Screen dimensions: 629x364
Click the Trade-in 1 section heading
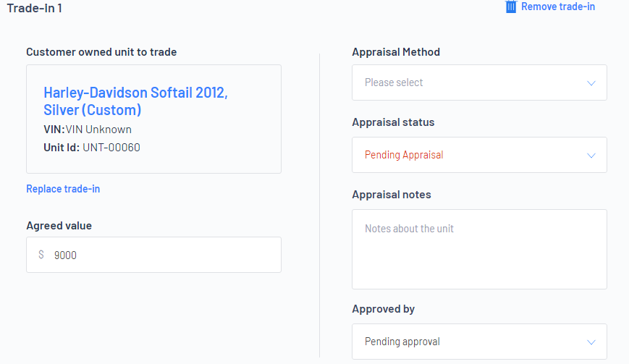35,8
